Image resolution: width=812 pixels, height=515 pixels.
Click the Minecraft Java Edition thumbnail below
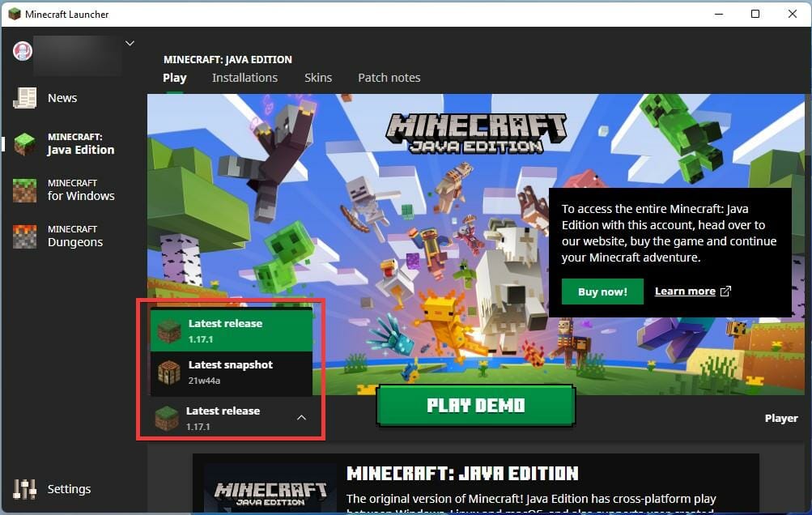click(270, 488)
